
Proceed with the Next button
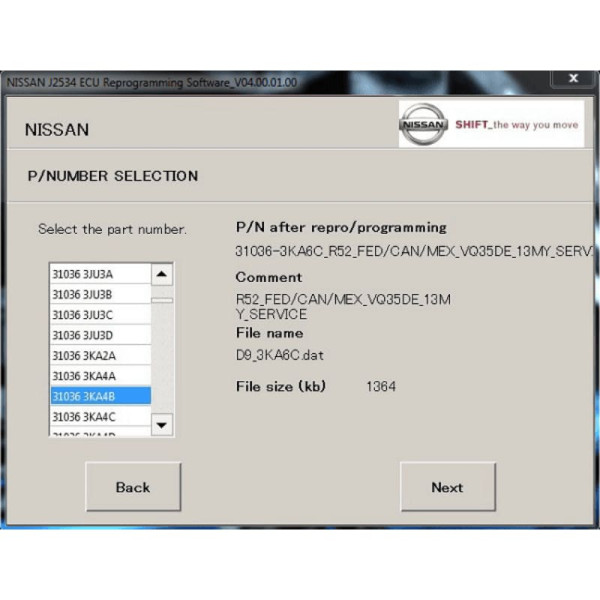pyautogui.click(x=447, y=488)
